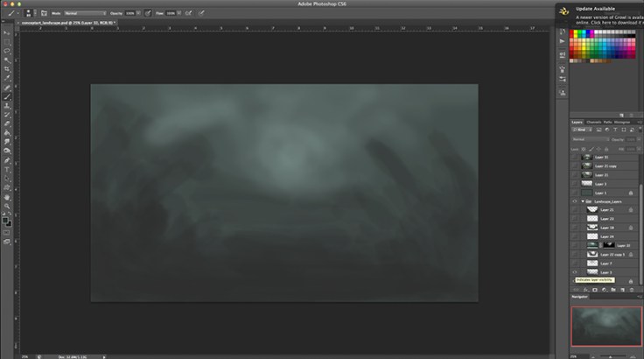This screenshot has width=644, height=359.
Task: Select the Zoom tool
Action: coord(7,207)
